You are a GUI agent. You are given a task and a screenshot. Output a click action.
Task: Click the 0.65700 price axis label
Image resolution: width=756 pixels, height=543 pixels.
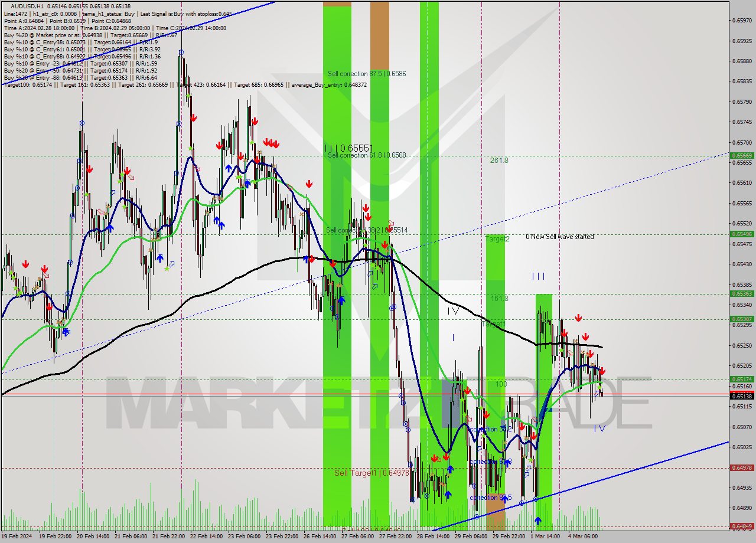tap(742, 142)
